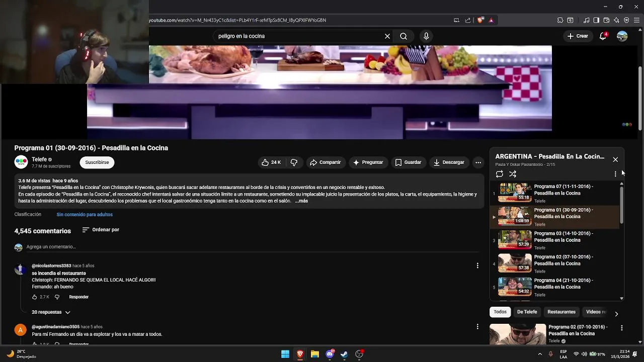Open Steam from taskbar
Screen dimensions: 644x362
(344, 354)
